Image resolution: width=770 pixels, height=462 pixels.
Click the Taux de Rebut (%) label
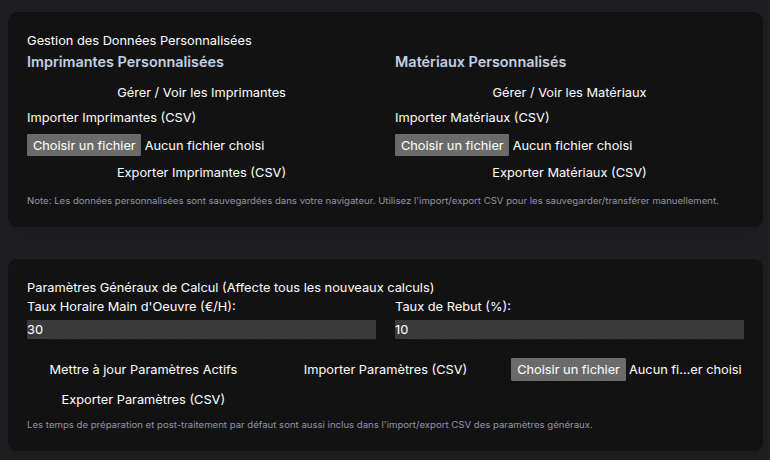[x=452, y=307]
